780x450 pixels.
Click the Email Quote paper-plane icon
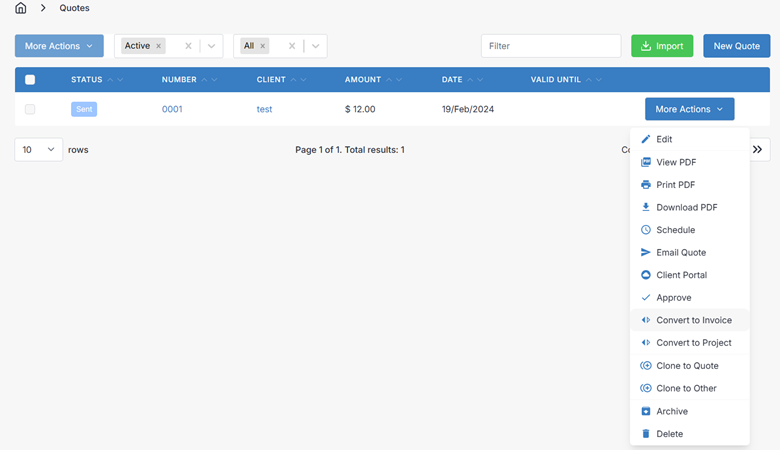[x=646, y=252]
